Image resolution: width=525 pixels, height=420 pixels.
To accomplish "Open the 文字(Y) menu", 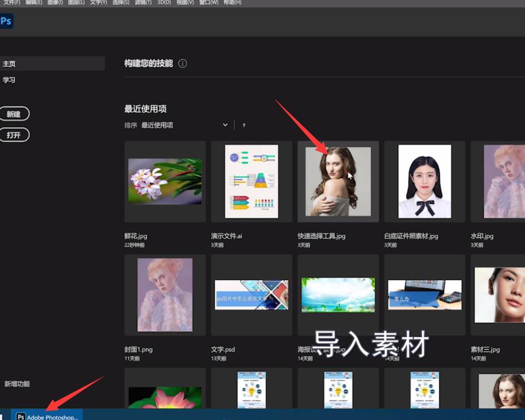I will click(x=98, y=2).
